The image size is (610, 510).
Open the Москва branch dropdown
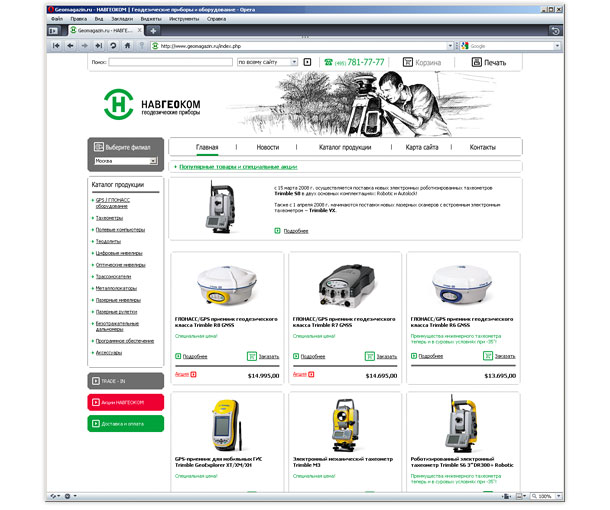pos(126,161)
